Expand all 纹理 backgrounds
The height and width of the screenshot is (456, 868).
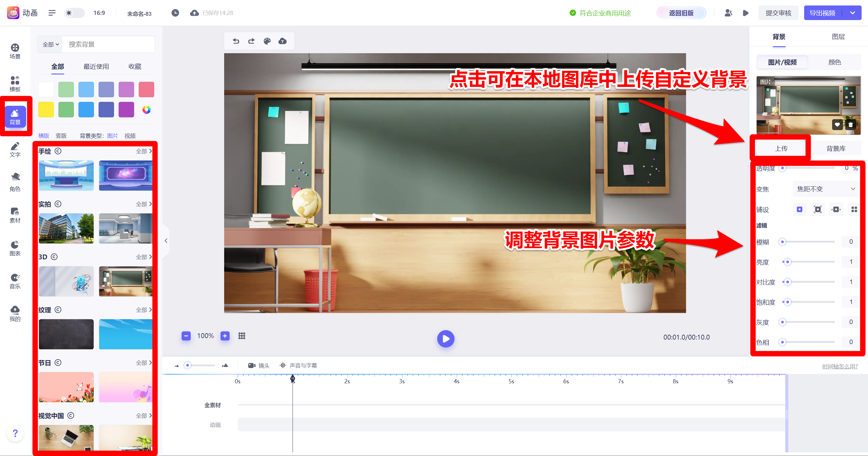[144, 310]
